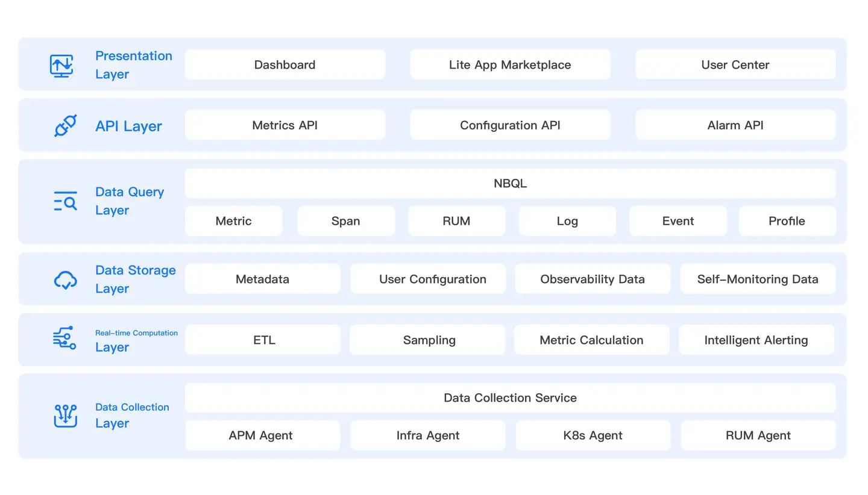868x495 pixels.
Task: Click the Data Collection Layer branching icon
Action: point(65,415)
